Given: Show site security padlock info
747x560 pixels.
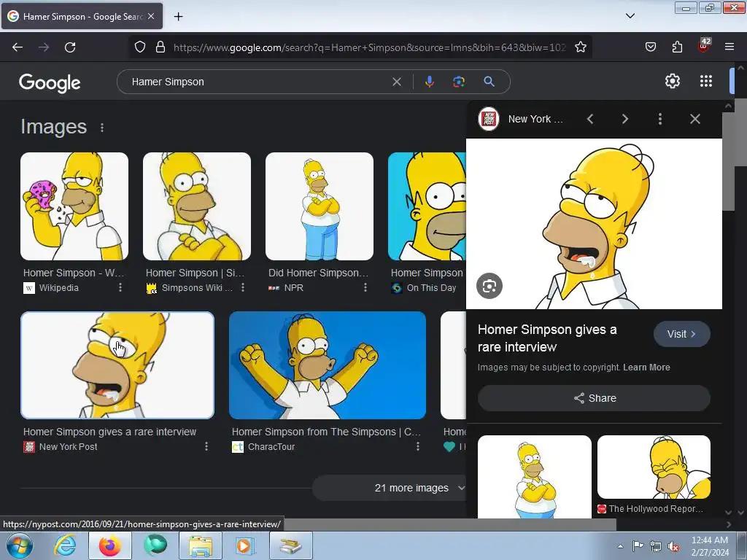Looking at the screenshot, I should 160,47.
